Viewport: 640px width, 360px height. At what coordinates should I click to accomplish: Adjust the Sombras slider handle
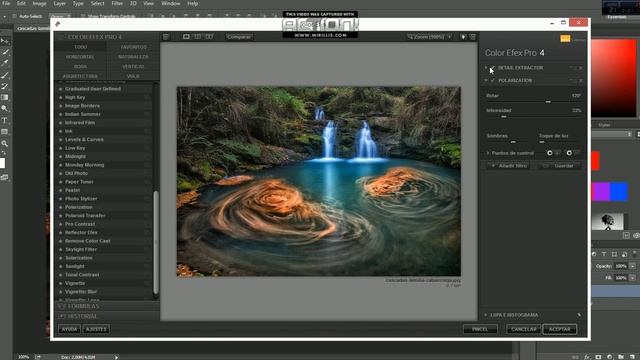pyautogui.click(x=513, y=142)
